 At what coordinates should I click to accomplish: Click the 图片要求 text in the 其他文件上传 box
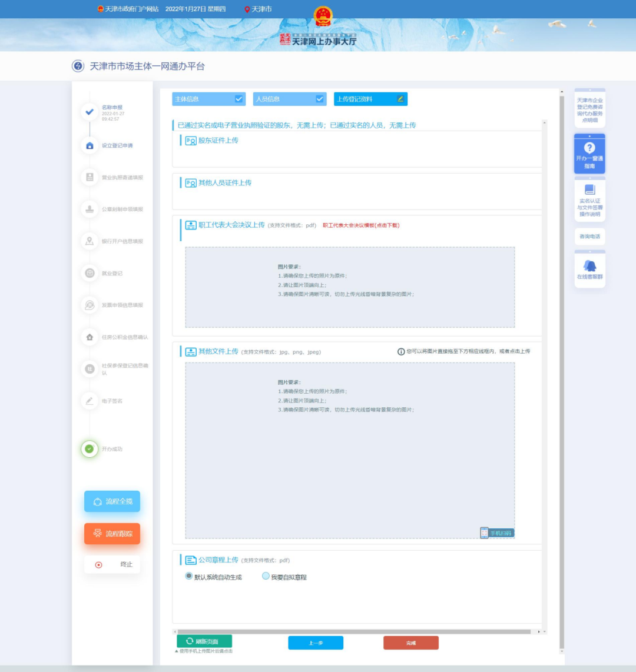point(289,382)
